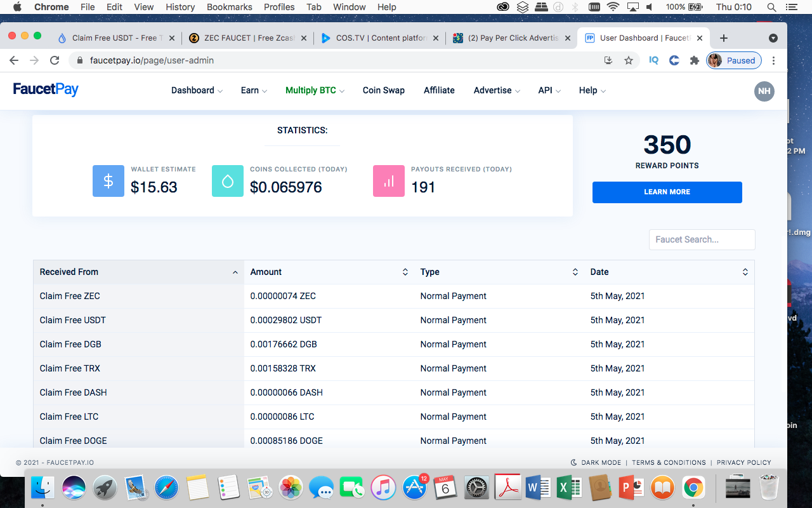Select the 0.00158328 TRX amount cell
The image size is (812, 508).
(283, 368)
